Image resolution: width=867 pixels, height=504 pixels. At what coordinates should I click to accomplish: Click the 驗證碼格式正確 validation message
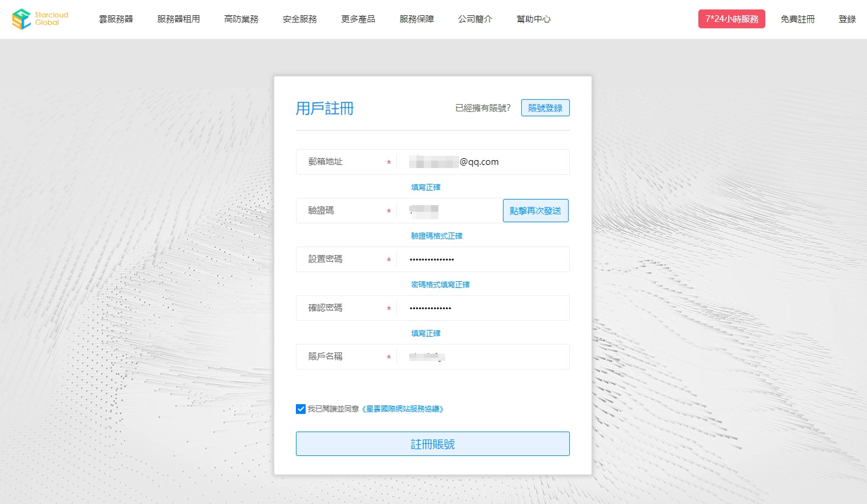(x=437, y=236)
